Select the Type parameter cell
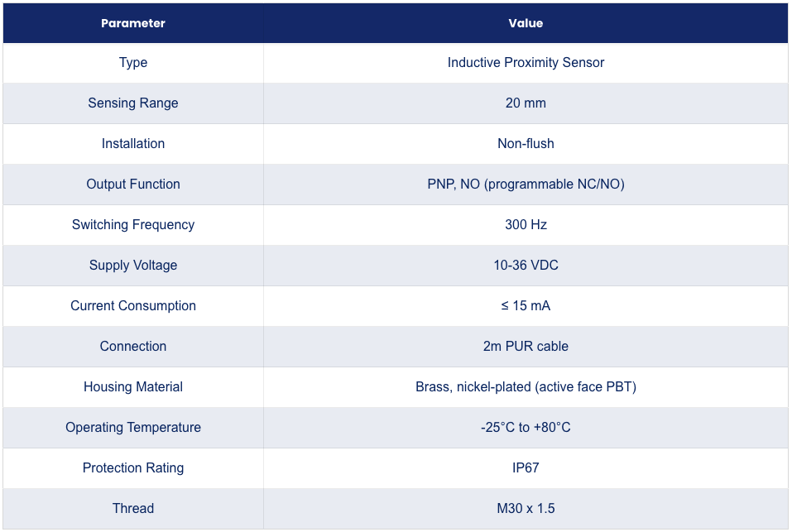The width and height of the screenshot is (792, 532). (133, 63)
